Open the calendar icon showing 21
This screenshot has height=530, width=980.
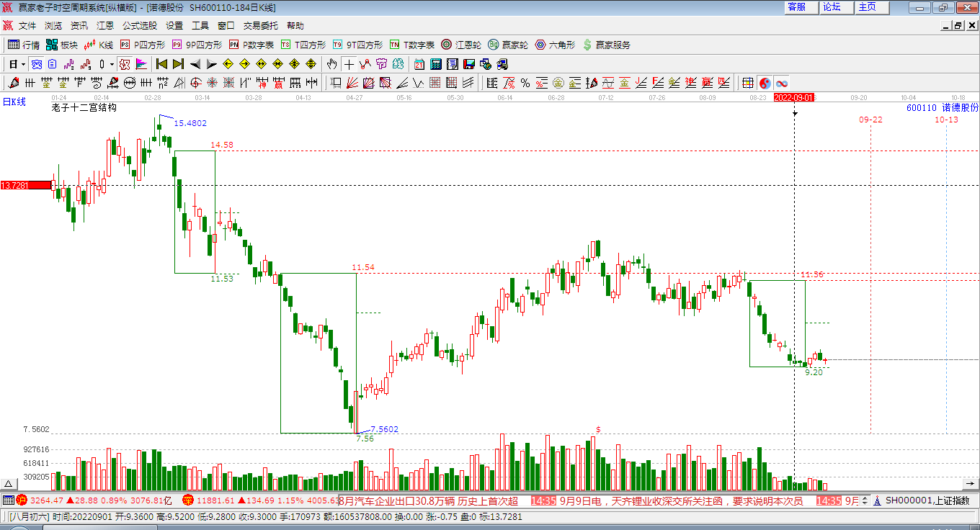pyautogui.click(x=419, y=64)
